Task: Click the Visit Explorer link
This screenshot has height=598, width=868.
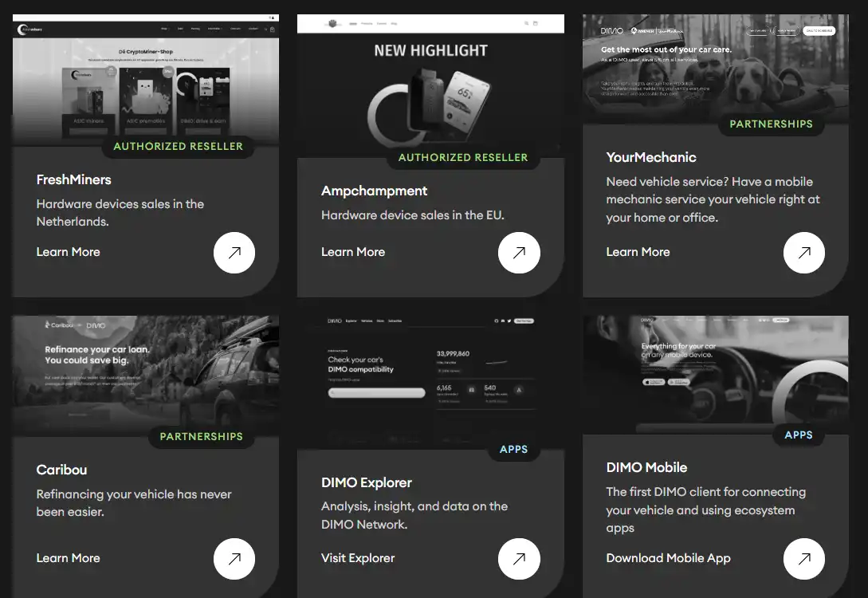Action: [358, 558]
